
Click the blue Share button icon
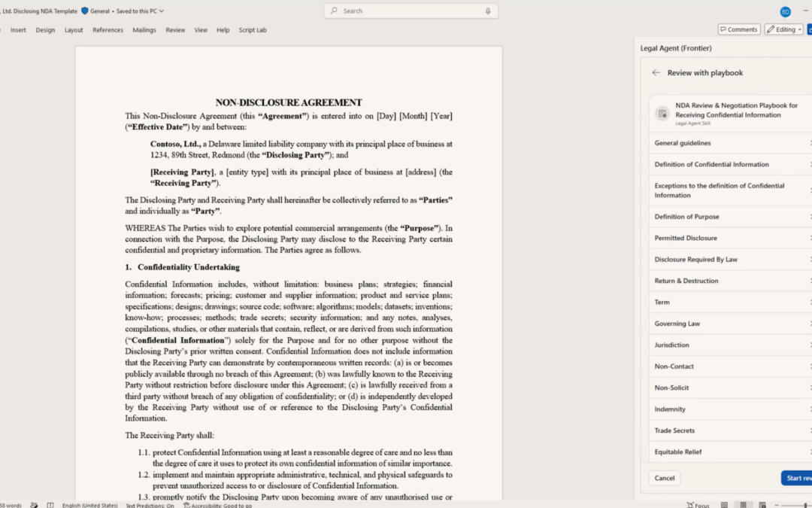point(810,29)
